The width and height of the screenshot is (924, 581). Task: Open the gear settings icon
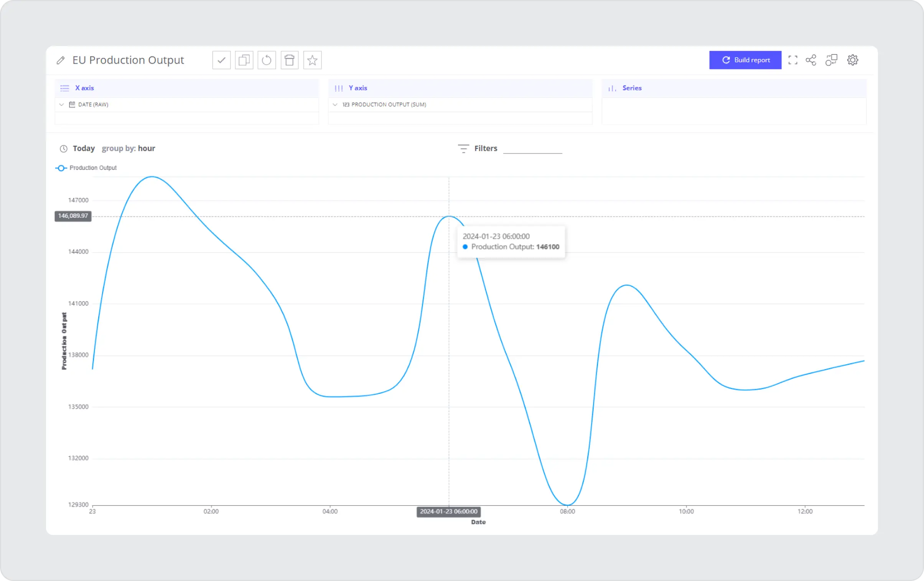853,60
